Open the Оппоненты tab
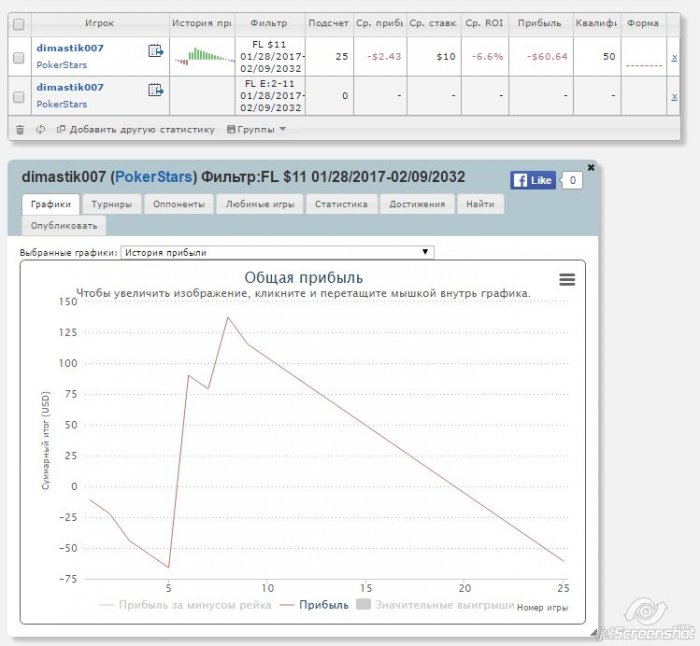700x646 pixels. (x=179, y=204)
